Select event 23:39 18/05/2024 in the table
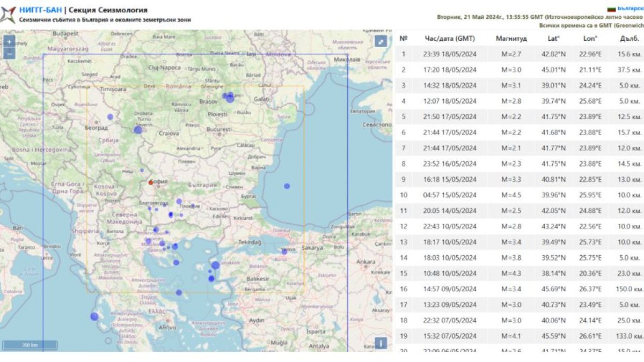Image resolution: width=644 pixels, height=362 pixels. click(519, 54)
